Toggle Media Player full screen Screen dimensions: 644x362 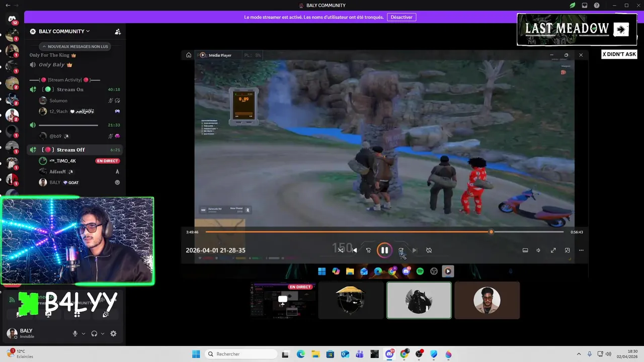click(553, 250)
